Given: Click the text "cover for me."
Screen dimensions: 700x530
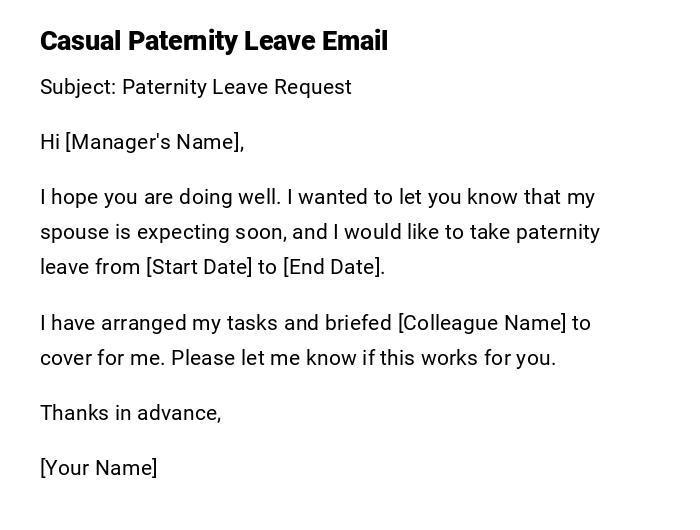Looking at the screenshot, I should (102, 358).
